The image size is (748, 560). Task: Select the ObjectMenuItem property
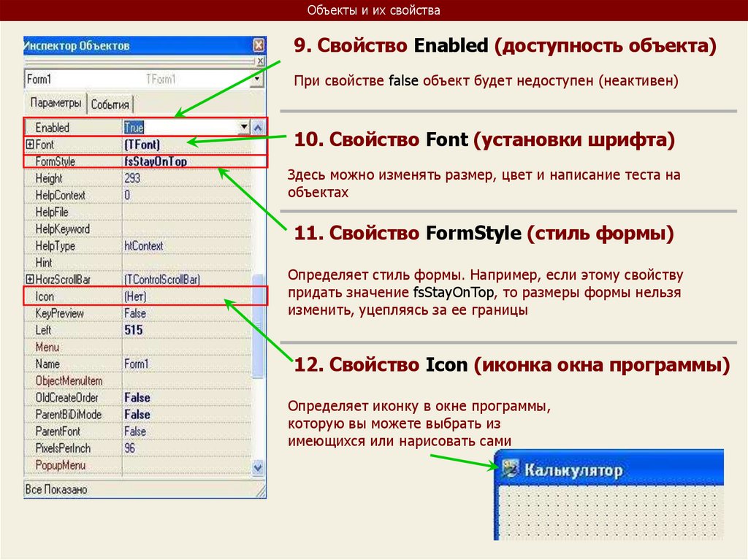pos(69,380)
